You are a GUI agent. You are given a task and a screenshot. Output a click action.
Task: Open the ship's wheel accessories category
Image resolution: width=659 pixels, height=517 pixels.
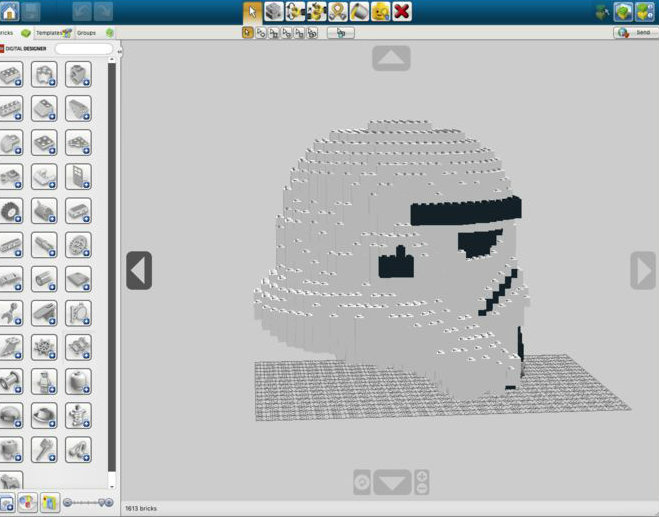44,347
